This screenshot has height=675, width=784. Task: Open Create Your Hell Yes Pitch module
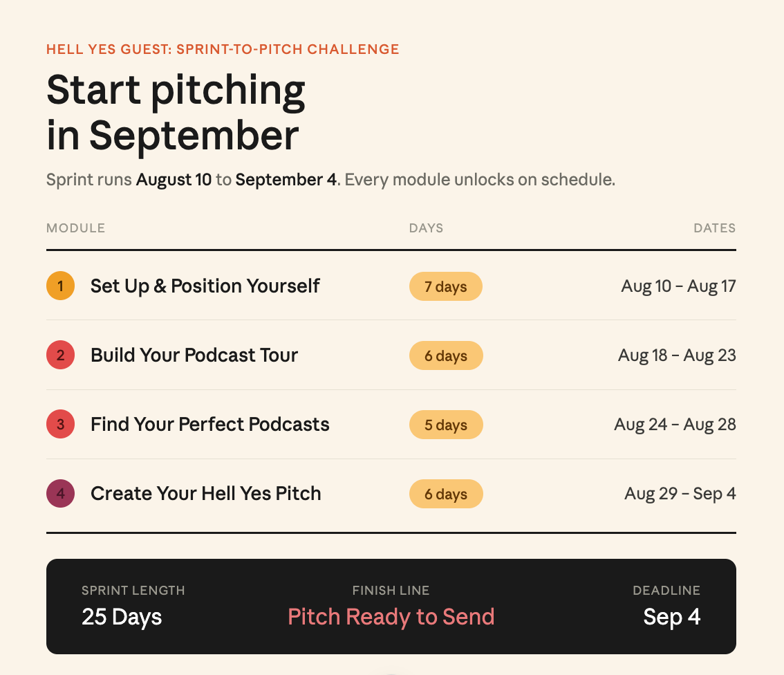pos(205,494)
